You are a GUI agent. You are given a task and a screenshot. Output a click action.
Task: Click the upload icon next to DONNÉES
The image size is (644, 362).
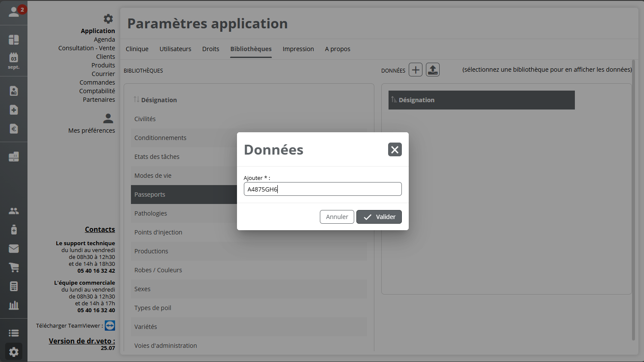coord(432,70)
